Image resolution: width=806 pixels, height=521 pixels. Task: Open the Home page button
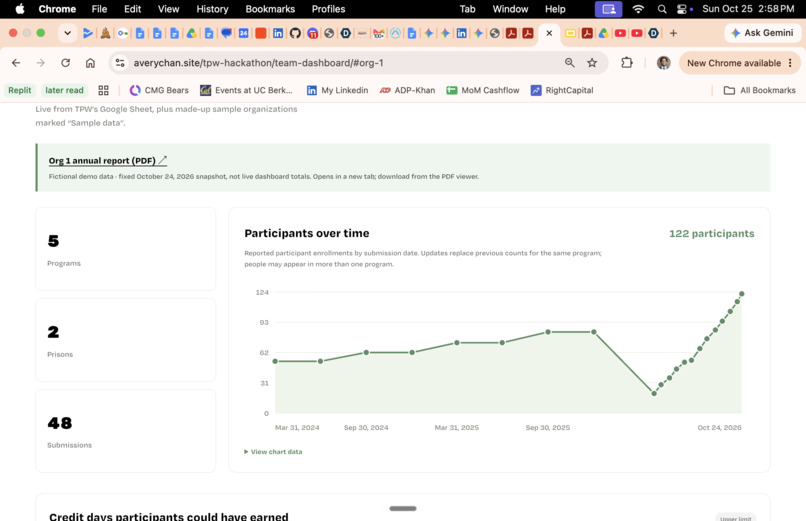coord(90,63)
